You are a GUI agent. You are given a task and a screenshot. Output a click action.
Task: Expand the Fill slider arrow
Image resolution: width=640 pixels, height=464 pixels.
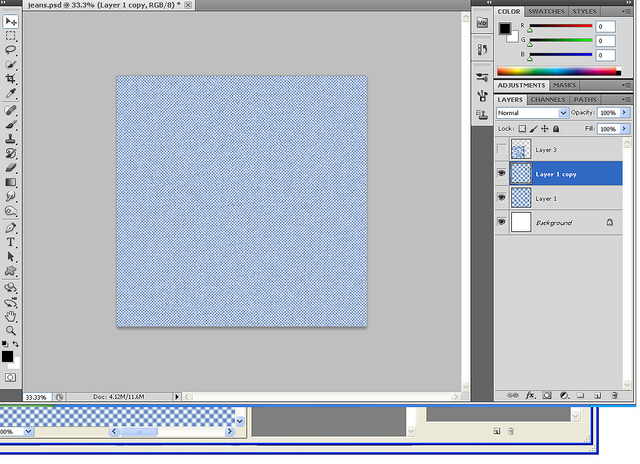coord(626,129)
